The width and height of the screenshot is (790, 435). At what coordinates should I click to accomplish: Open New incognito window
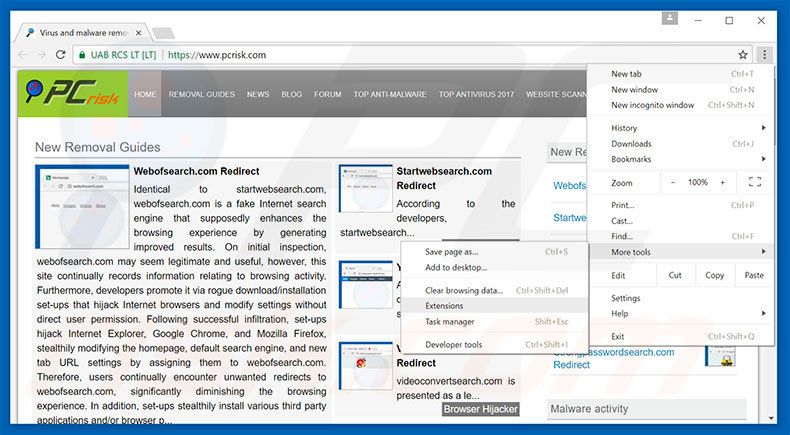pyautogui.click(x=680, y=105)
